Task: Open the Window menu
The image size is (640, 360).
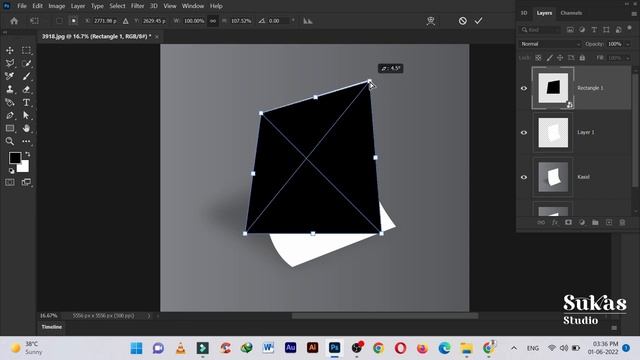Action: point(193,6)
